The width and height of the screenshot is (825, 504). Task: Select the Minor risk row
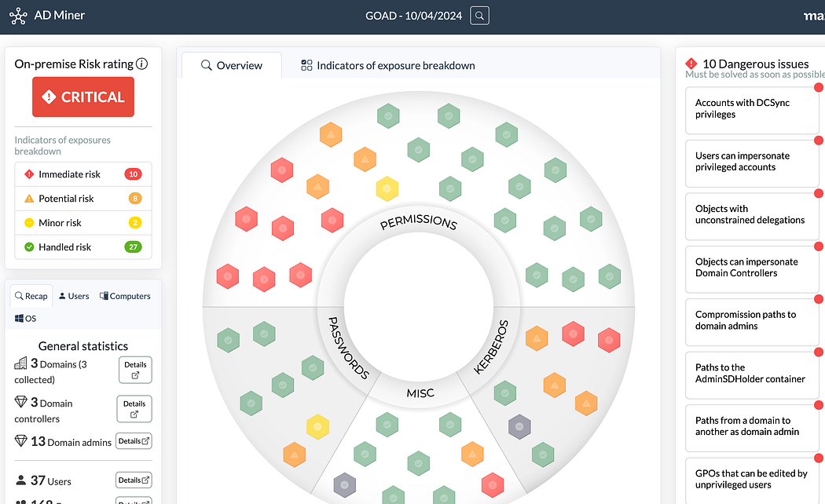[83, 222]
